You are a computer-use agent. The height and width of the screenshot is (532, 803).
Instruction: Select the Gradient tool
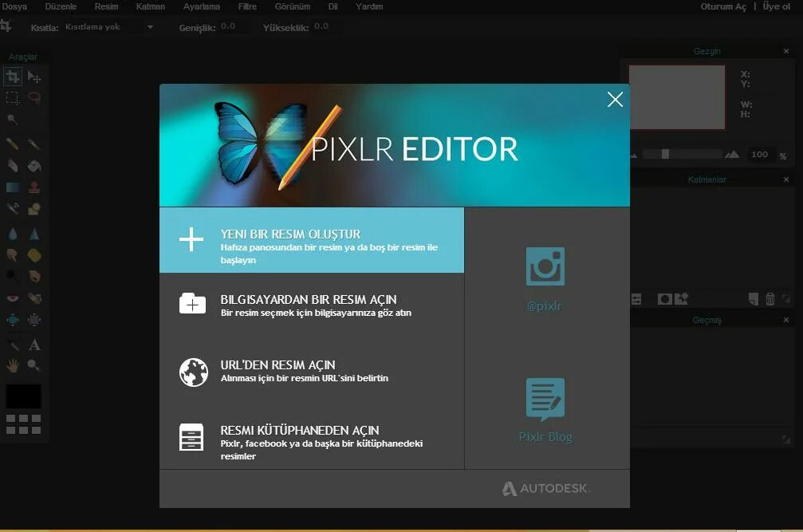click(x=13, y=187)
